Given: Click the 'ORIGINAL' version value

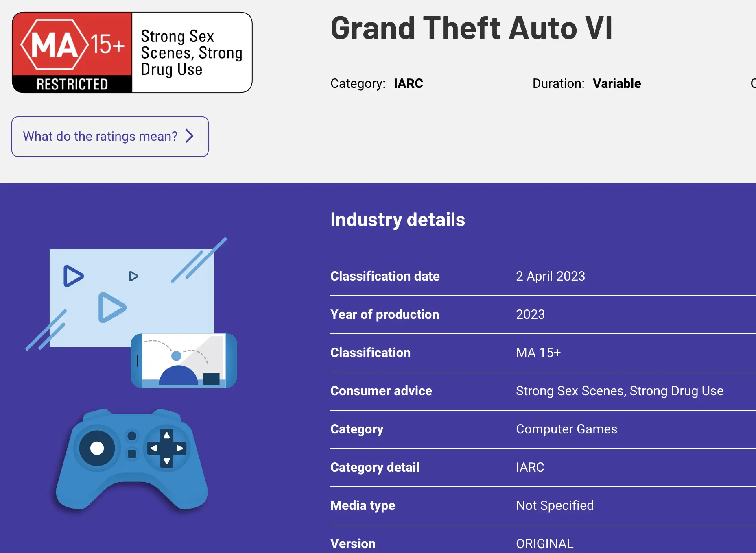Looking at the screenshot, I should pos(545,544).
